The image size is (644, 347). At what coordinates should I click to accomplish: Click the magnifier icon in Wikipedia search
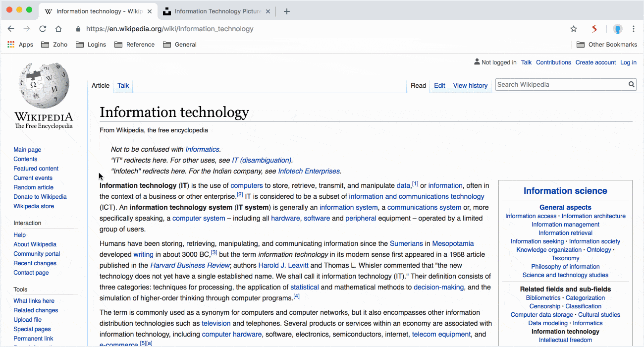coord(632,85)
